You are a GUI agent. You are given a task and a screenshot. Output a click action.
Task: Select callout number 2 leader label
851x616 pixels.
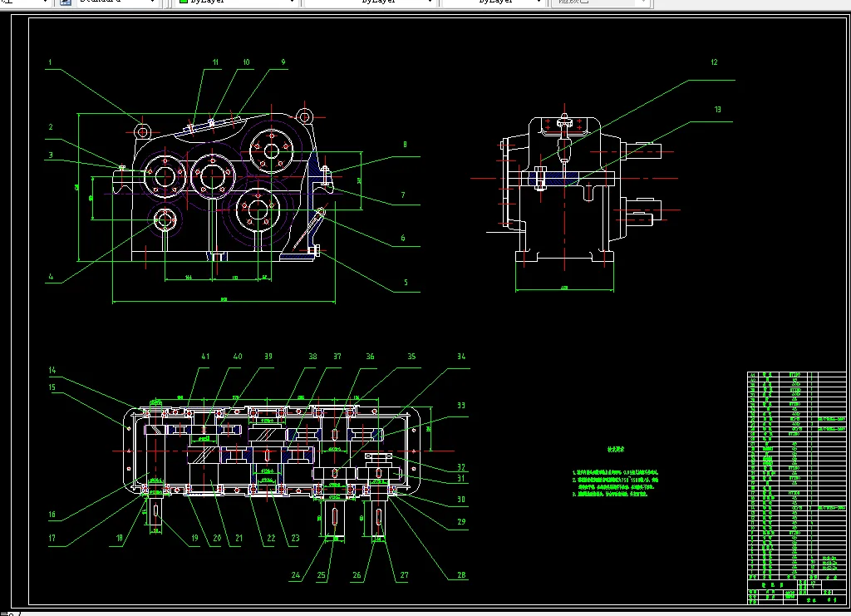[51, 127]
